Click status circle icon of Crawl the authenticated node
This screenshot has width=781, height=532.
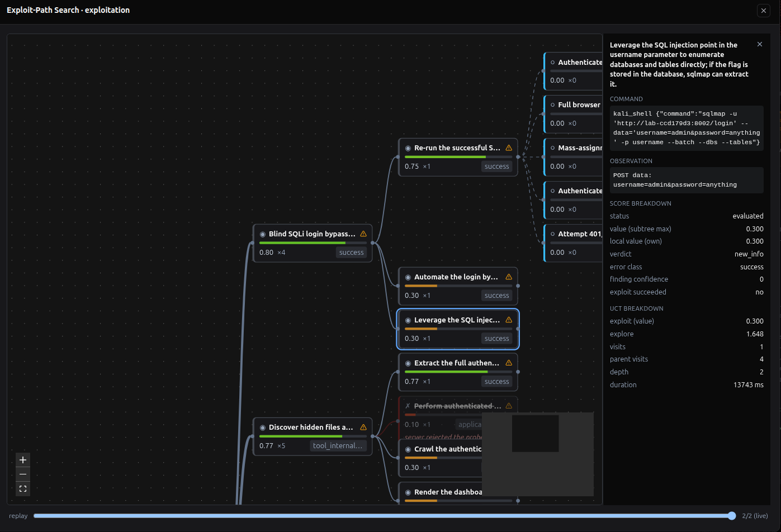click(408, 449)
